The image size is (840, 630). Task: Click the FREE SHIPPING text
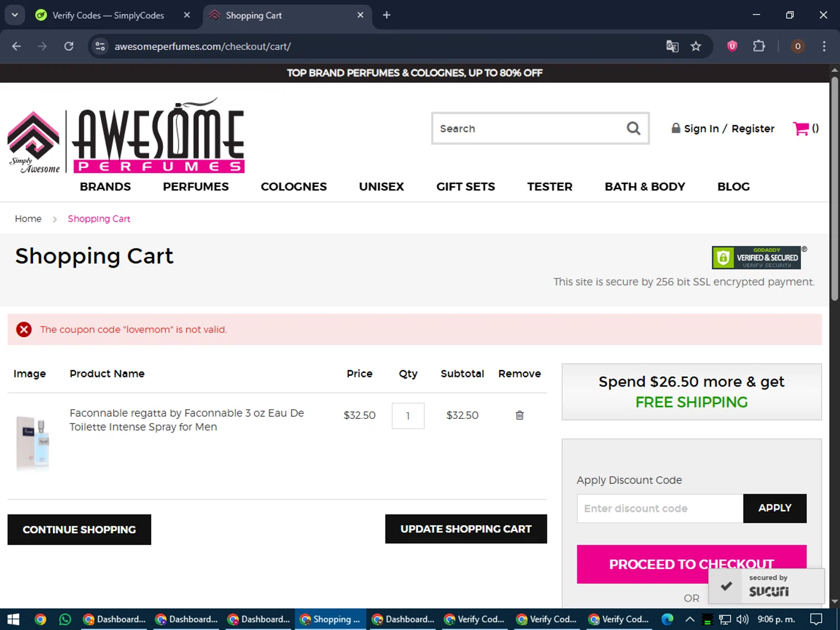coord(692,402)
